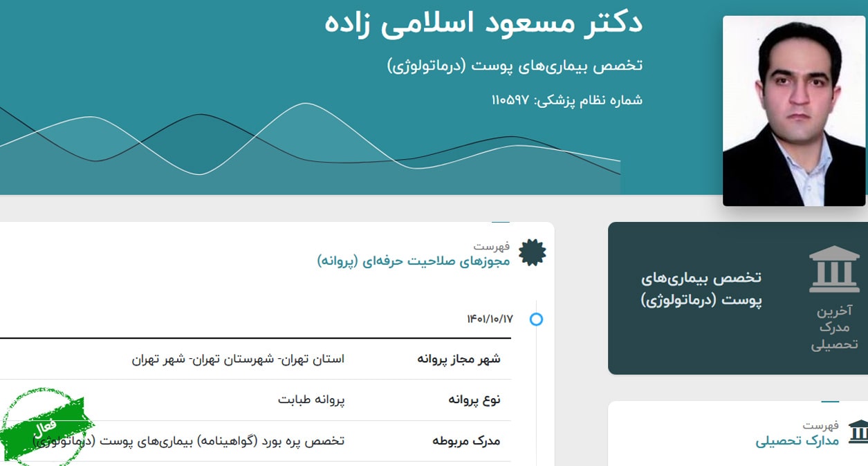
Task: Click the institution icon next to مدارک تحصیلی
Action: point(858,431)
